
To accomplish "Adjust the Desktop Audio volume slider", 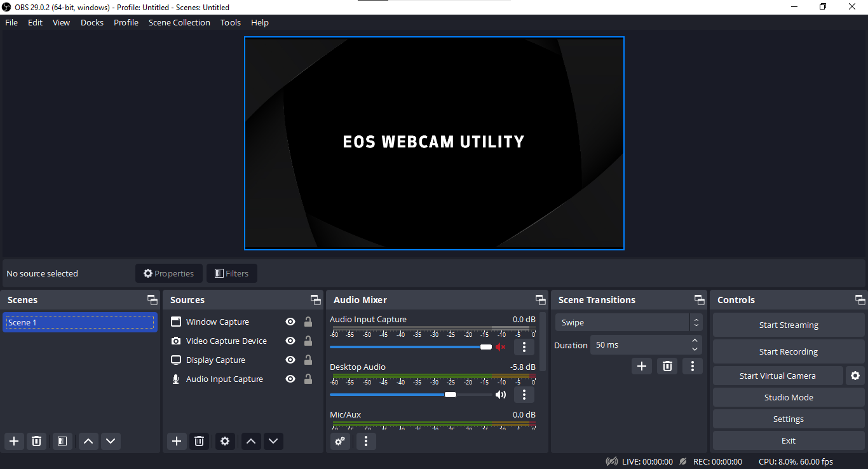I will [x=451, y=394].
